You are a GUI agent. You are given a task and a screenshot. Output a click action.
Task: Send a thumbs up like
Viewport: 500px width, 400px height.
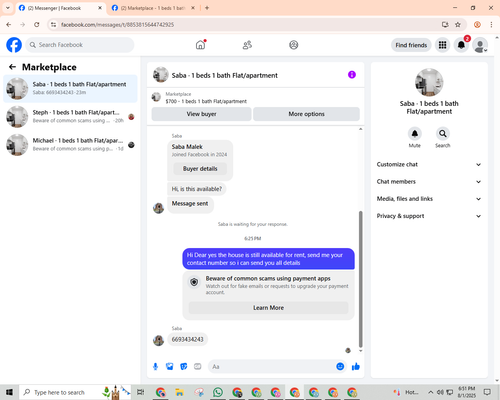pyautogui.click(x=356, y=367)
